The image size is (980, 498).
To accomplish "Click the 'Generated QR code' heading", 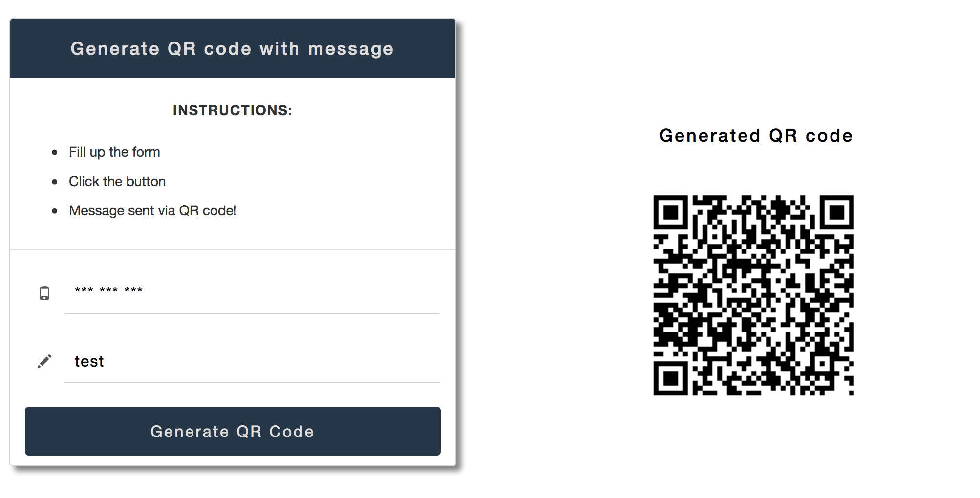I will pyautogui.click(x=756, y=136).
